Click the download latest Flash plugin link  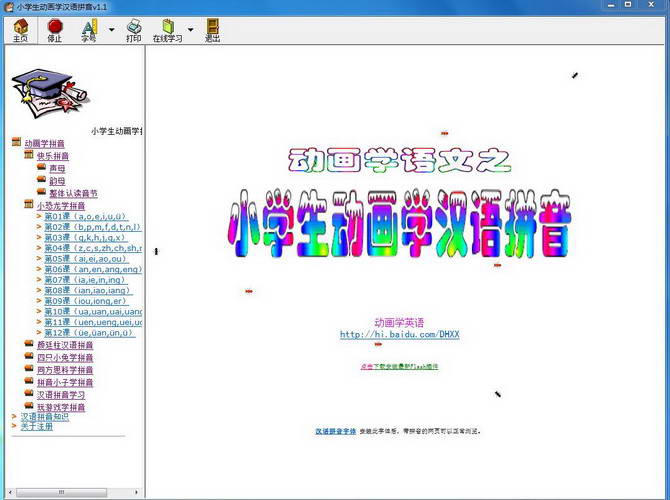[399, 367]
